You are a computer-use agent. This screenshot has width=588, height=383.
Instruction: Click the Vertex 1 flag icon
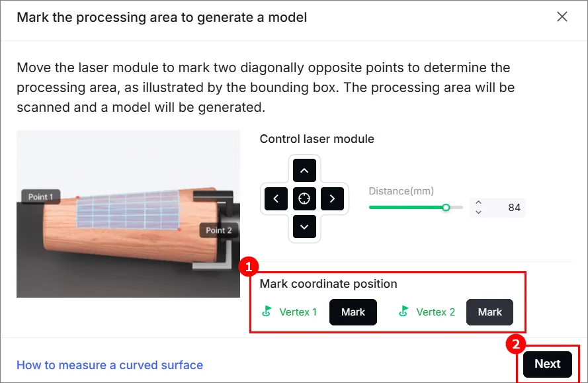pyautogui.click(x=267, y=312)
